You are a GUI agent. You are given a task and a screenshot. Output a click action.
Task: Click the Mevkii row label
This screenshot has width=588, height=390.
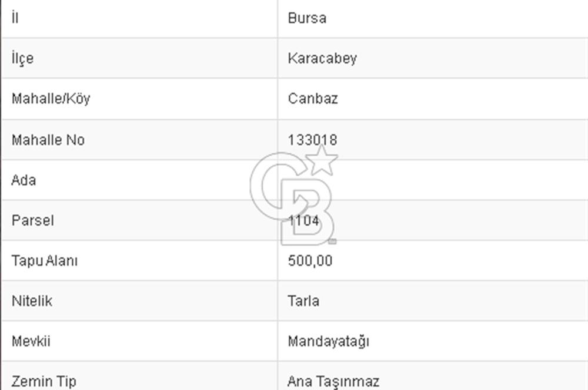click(x=31, y=341)
